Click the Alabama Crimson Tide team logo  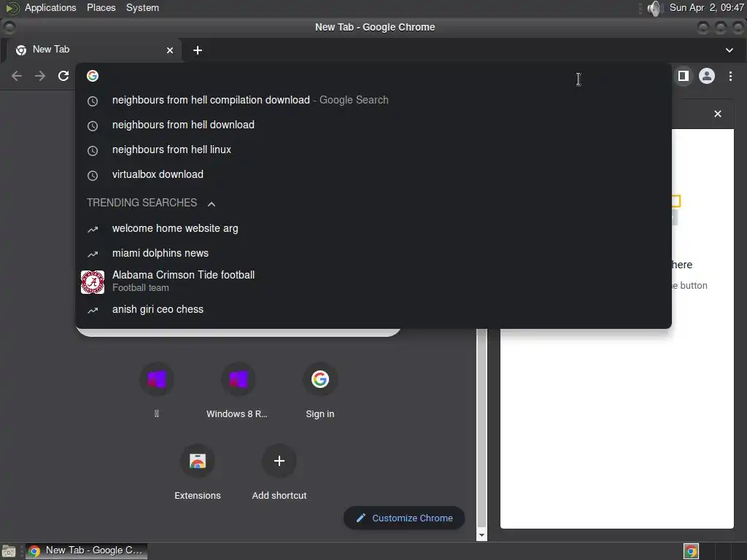coord(93,282)
